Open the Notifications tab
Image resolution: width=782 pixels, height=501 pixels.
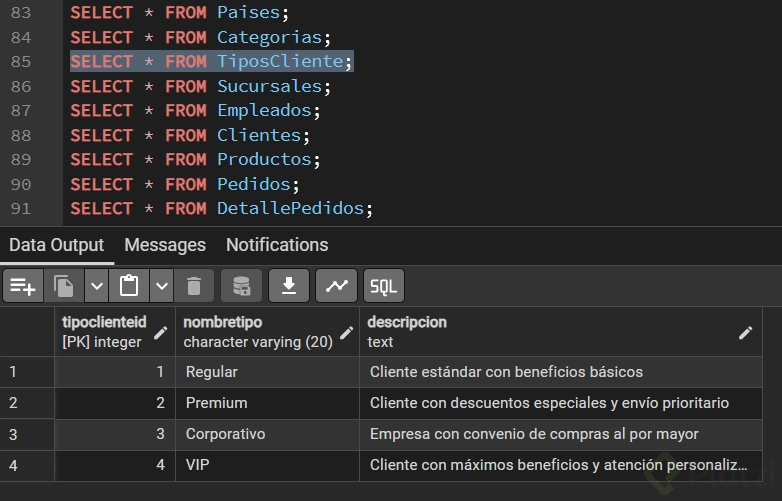[x=277, y=245]
